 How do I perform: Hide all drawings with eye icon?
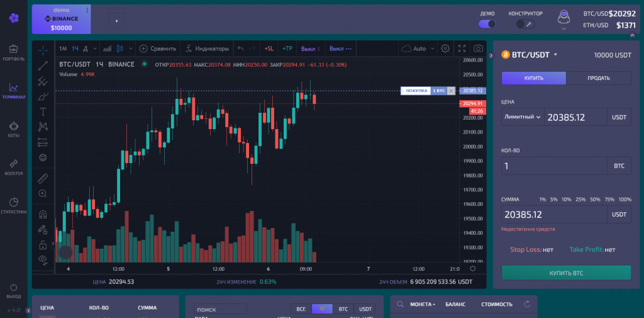pyautogui.click(x=43, y=259)
